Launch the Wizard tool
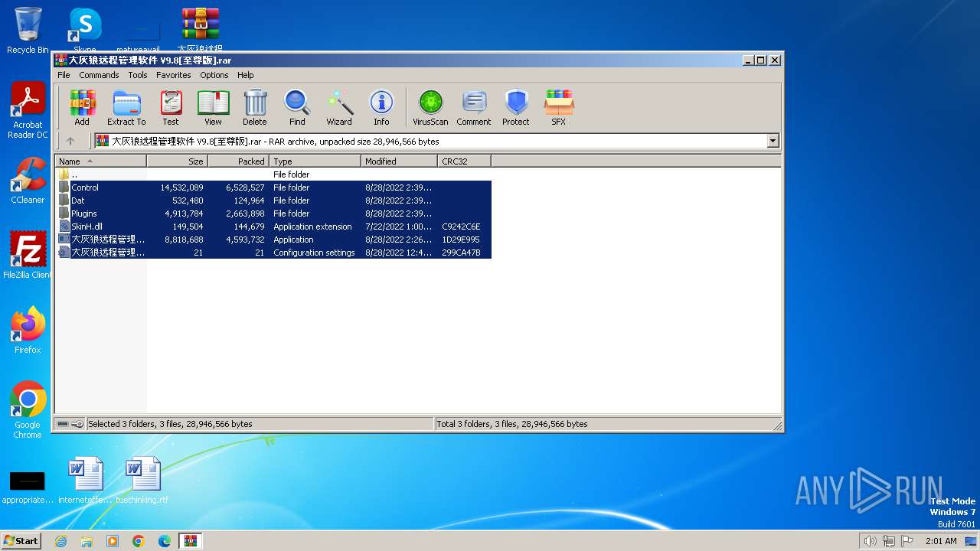980x551 pixels. coord(339,107)
